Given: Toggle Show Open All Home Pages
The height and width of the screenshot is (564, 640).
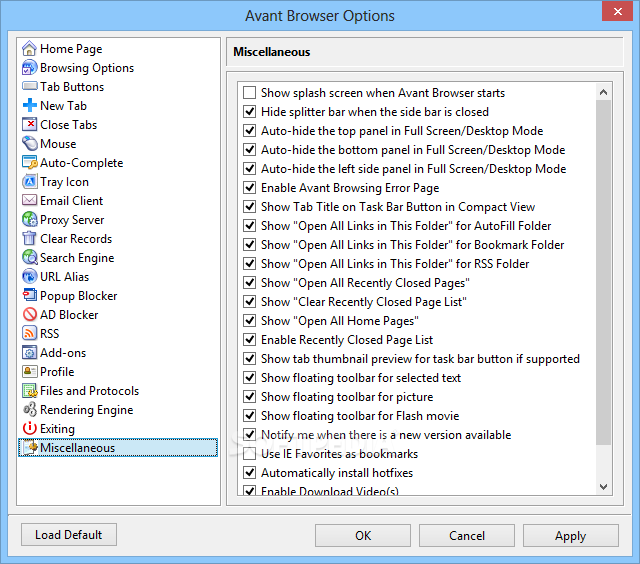Looking at the screenshot, I should point(249,320).
